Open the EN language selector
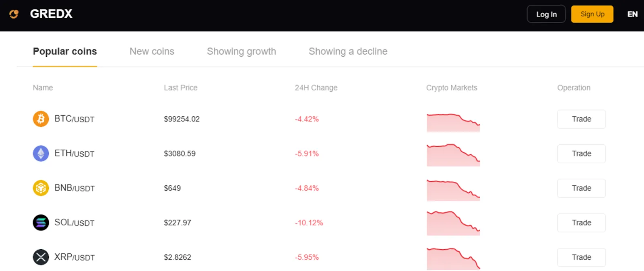Screen dimensions: 644x271 632,14
